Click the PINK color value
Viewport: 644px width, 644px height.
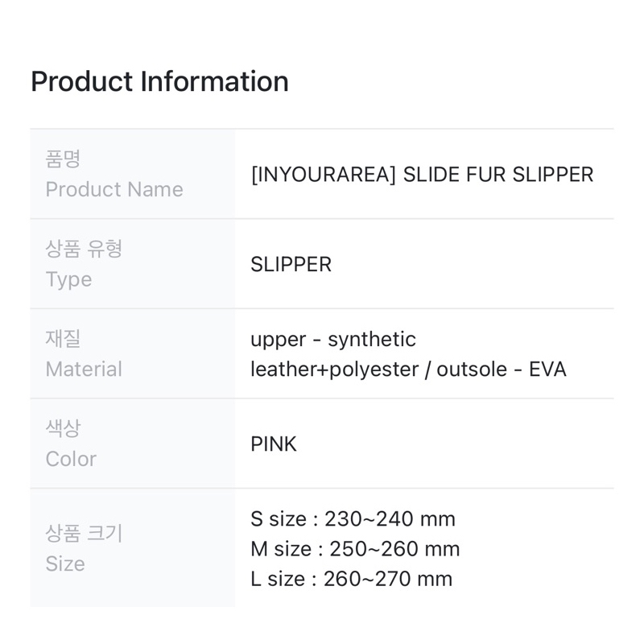274,444
